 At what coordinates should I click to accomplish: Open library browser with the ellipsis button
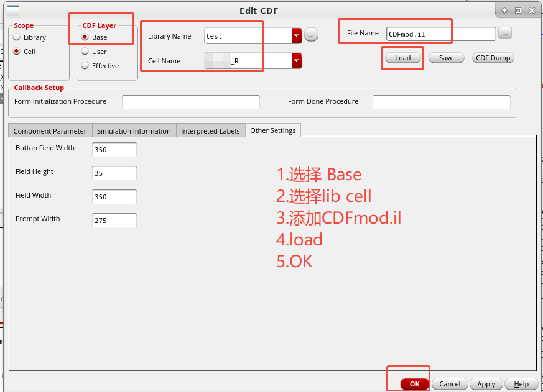(x=312, y=35)
